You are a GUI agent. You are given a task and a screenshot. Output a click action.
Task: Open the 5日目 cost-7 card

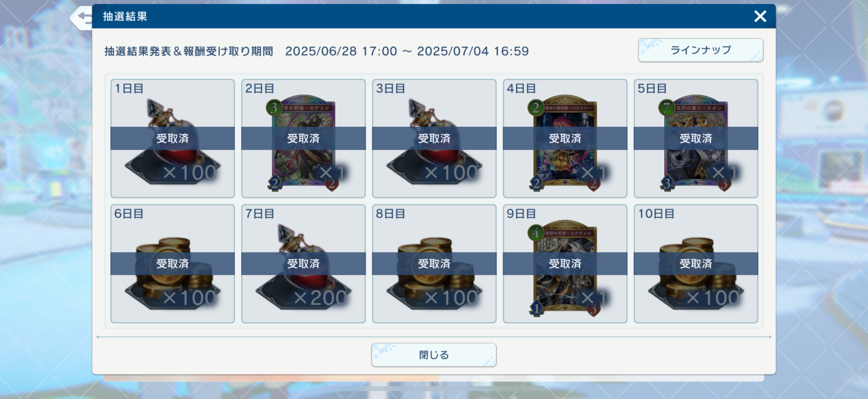[x=696, y=143]
